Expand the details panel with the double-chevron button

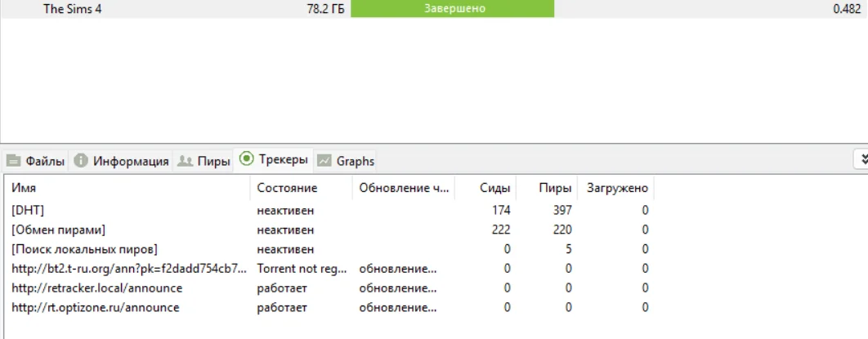(861, 159)
